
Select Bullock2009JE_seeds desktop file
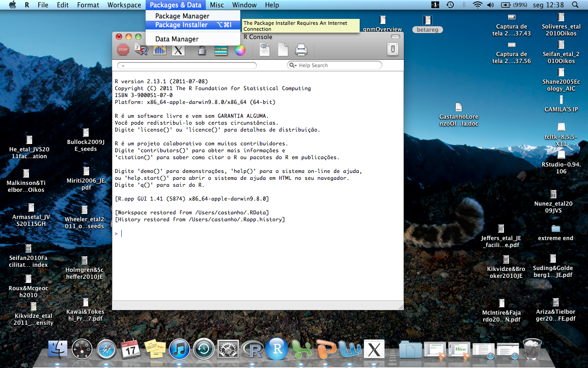point(86,140)
